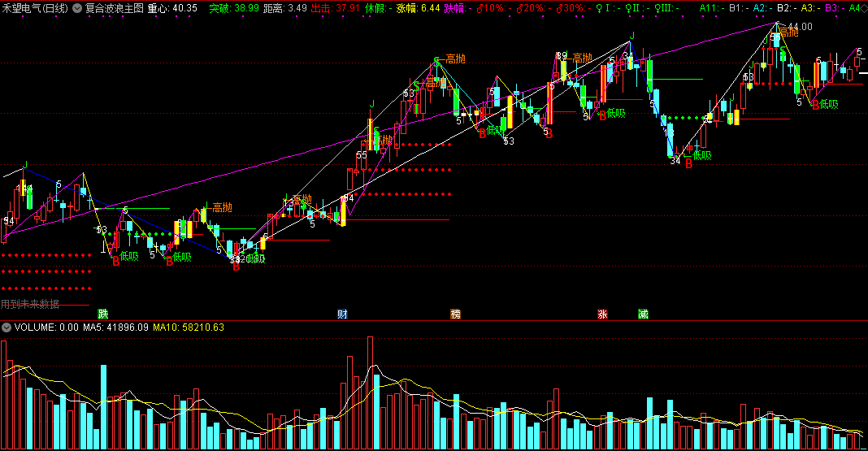Click the red 出击: 37.91 readout

click(336, 8)
